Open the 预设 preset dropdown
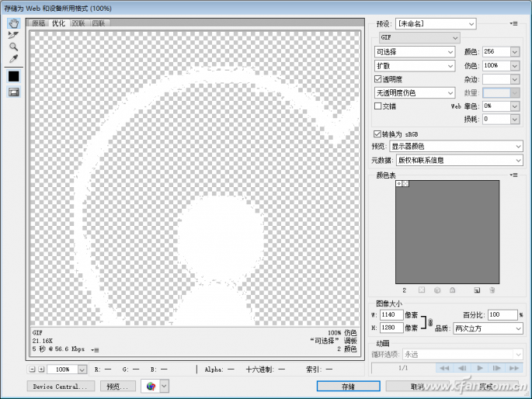 click(x=436, y=24)
